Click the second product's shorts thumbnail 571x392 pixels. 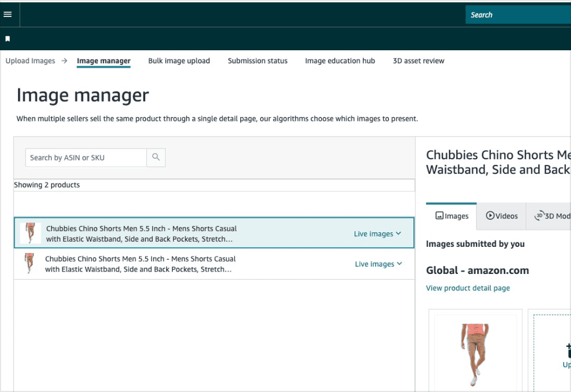click(29, 264)
